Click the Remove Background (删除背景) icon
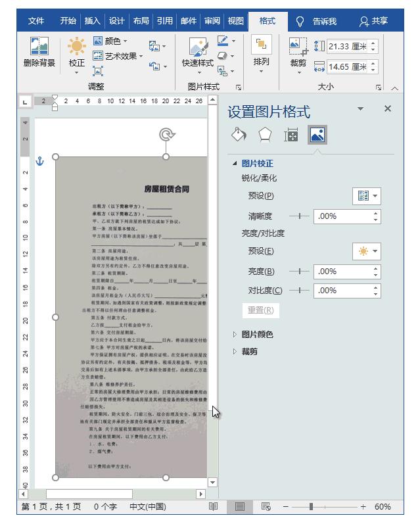420x524 pixels. tap(39, 46)
